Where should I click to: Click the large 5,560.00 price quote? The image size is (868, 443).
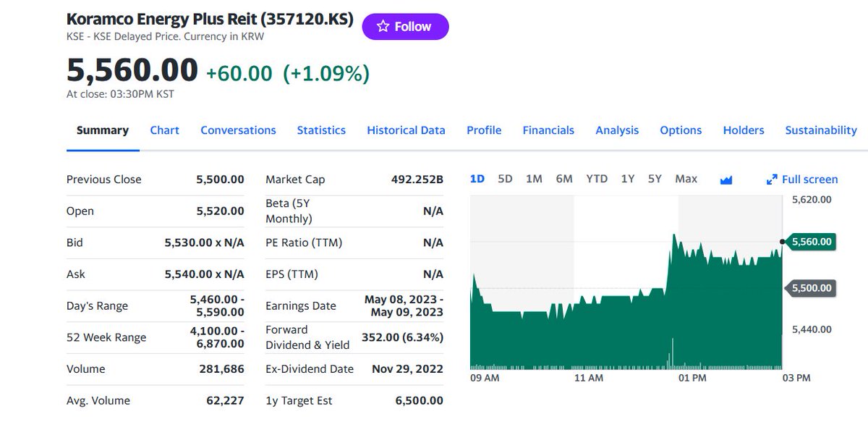point(132,71)
